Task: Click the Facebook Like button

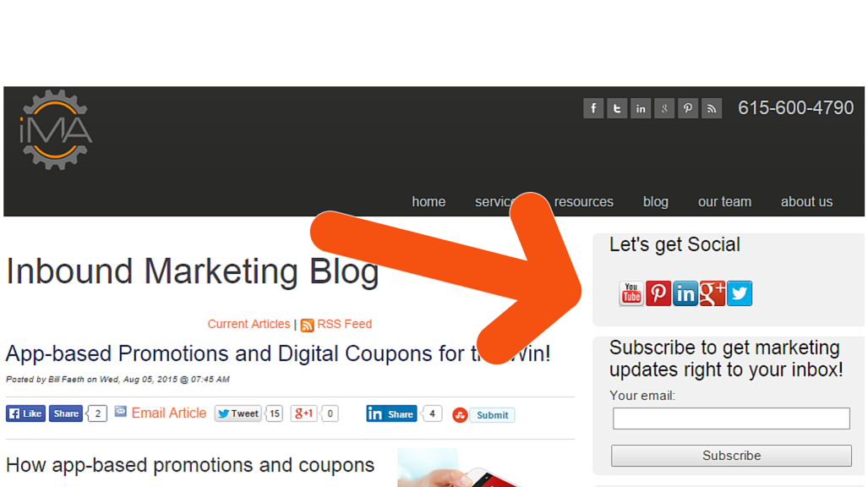Action: pyautogui.click(x=26, y=414)
